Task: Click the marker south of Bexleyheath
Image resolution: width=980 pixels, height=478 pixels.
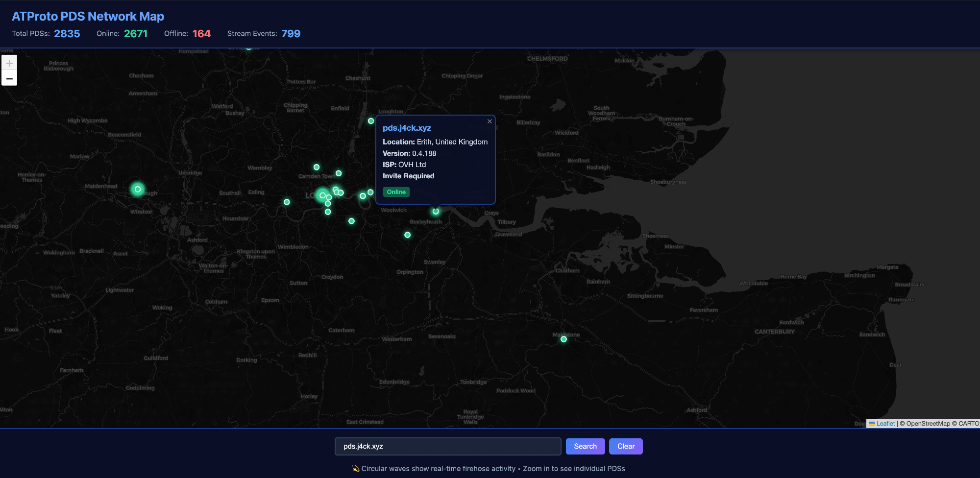Action: tap(407, 235)
